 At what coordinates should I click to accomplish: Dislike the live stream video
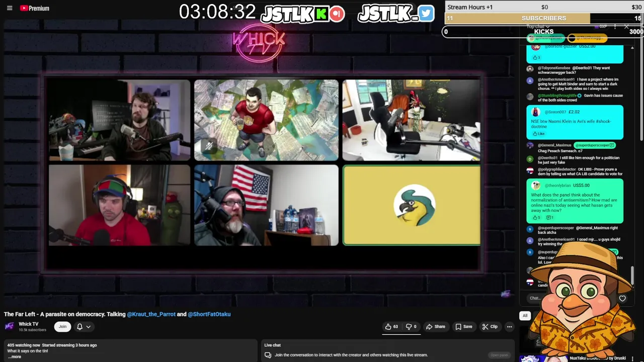(412, 326)
